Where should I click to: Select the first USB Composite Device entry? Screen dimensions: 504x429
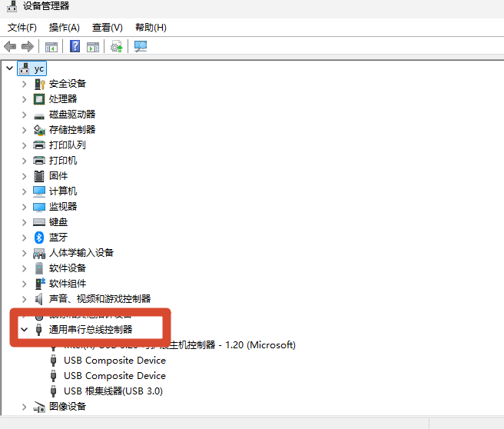pyautogui.click(x=114, y=360)
